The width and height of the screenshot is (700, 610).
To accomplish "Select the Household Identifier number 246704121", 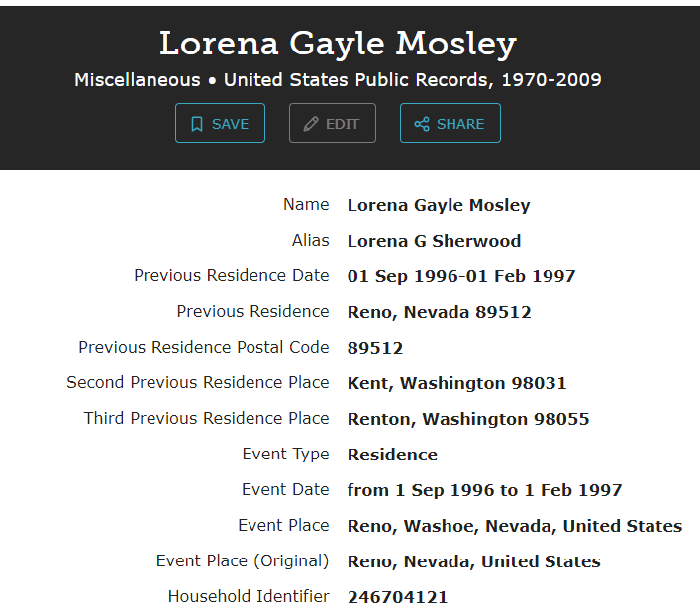I will click(x=397, y=597).
